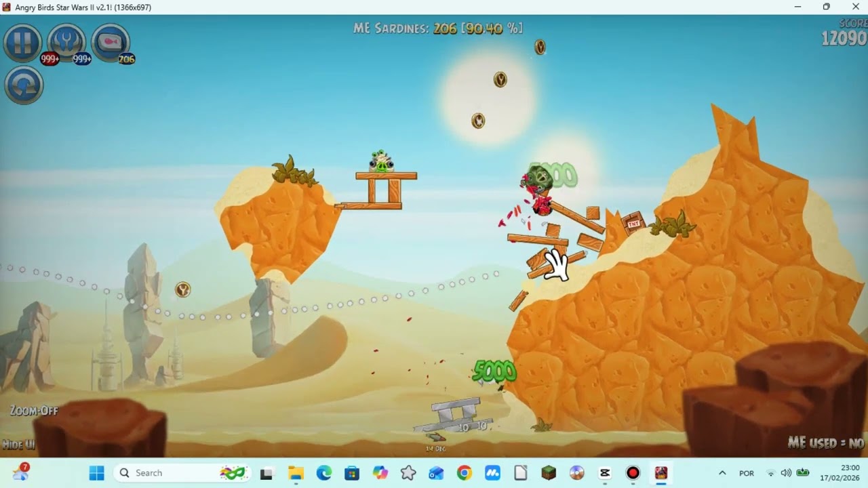The width and height of the screenshot is (868, 488).
Task: Open Microsoft Store from the taskbar
Action: [x=351, y=473]
